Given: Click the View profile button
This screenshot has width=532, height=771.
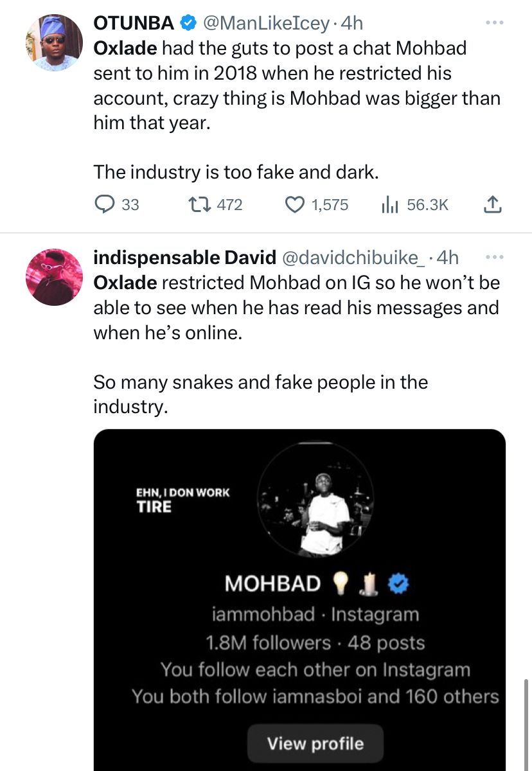Looking at the screenshot, I should tap(315, 743).
